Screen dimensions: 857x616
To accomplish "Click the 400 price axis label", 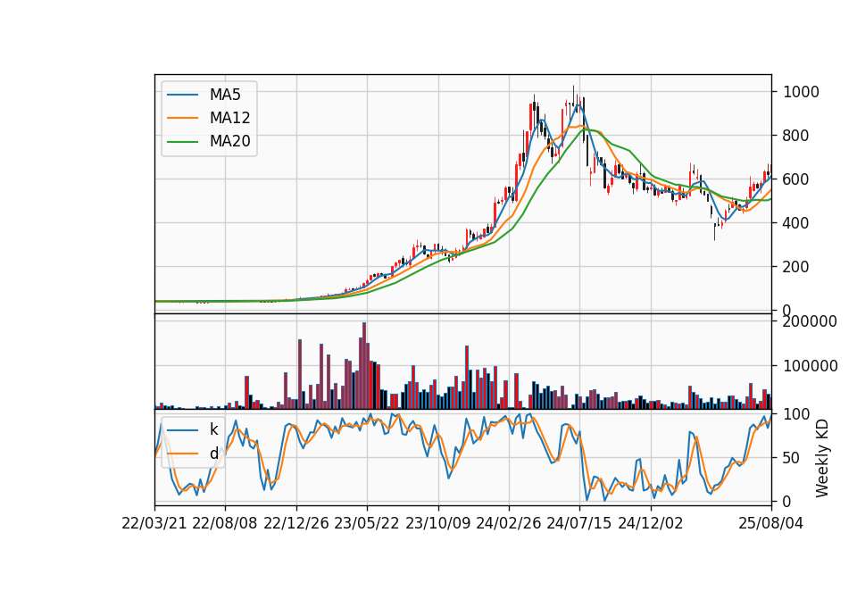I will tap(795, 223).
